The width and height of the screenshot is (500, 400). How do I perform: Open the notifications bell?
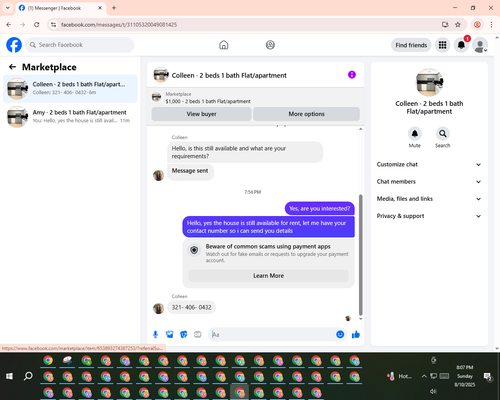click(461, 45)
